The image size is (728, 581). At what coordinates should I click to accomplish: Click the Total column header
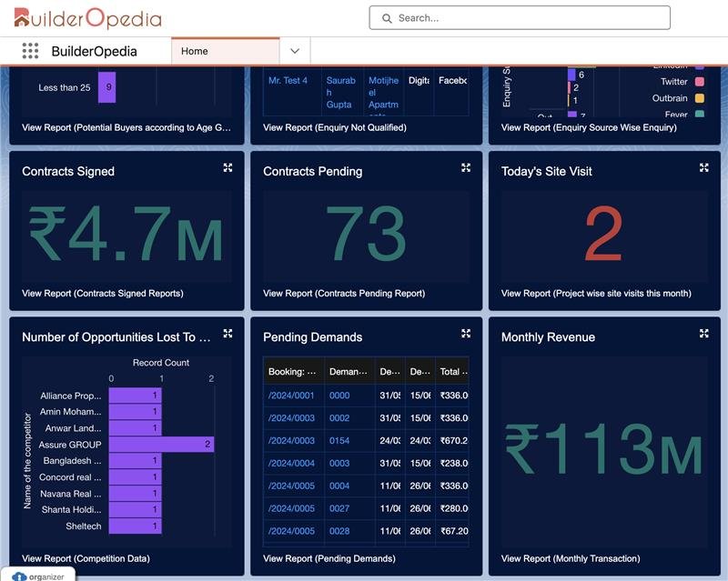pyautogui.click(x=453, y=372)
